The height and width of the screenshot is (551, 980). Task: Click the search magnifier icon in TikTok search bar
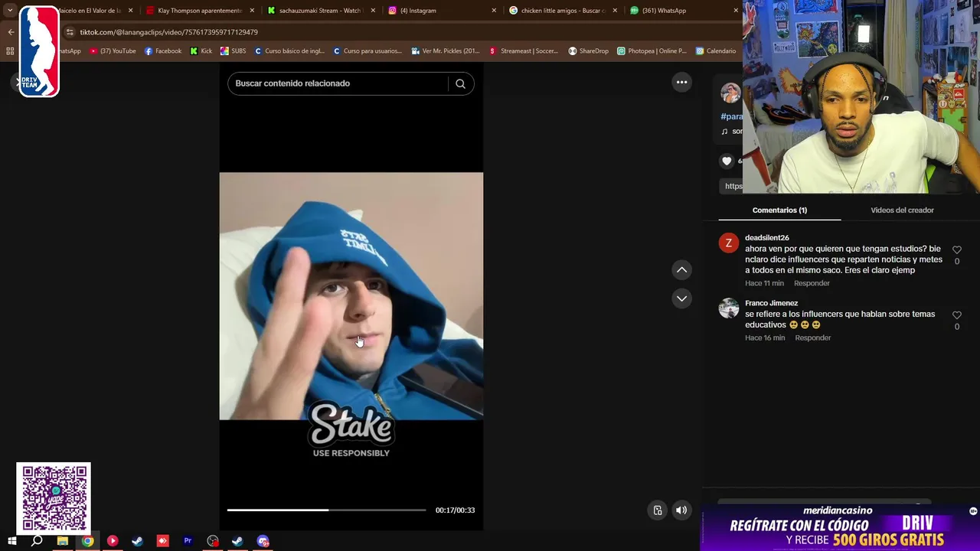[x=460, y=83]
